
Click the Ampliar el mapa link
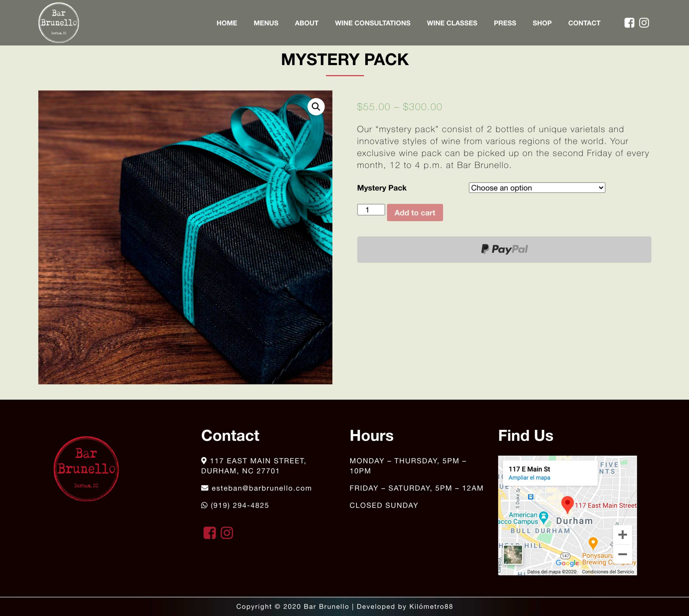529,477
